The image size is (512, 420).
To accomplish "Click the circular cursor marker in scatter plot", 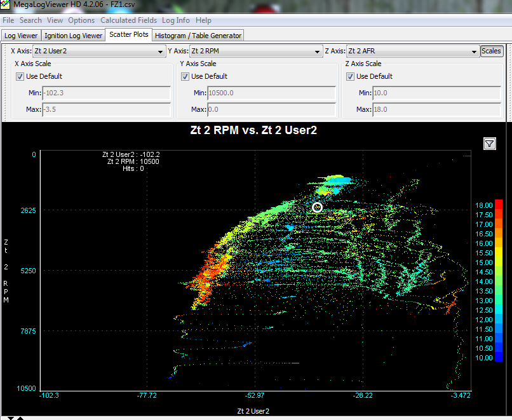I will 318,207.
